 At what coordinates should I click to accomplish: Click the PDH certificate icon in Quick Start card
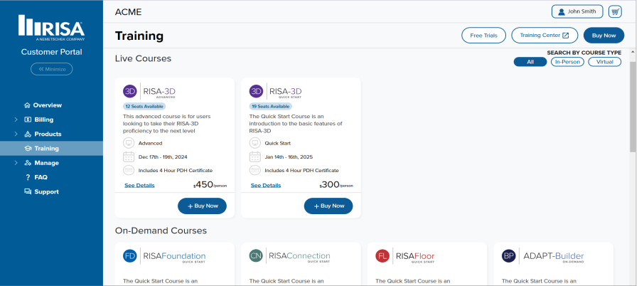[x=255, y=170]
